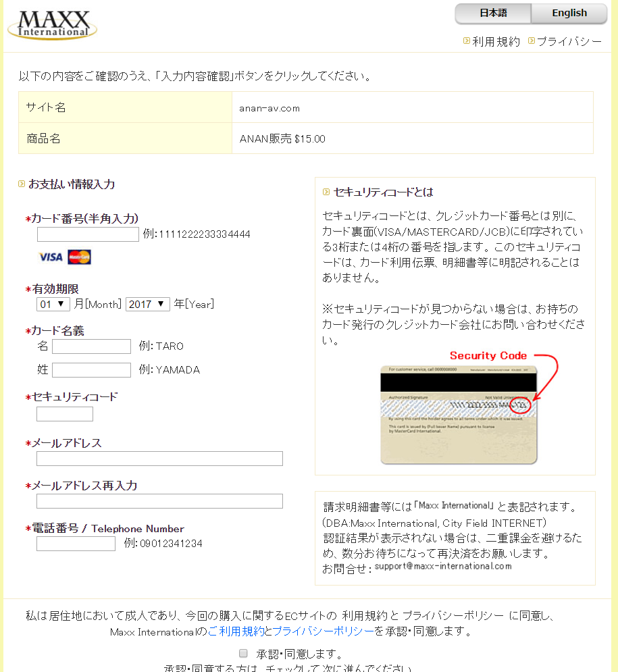Click example text 例: YAMADA
This screenshot has width=618, height=672.
170,369
